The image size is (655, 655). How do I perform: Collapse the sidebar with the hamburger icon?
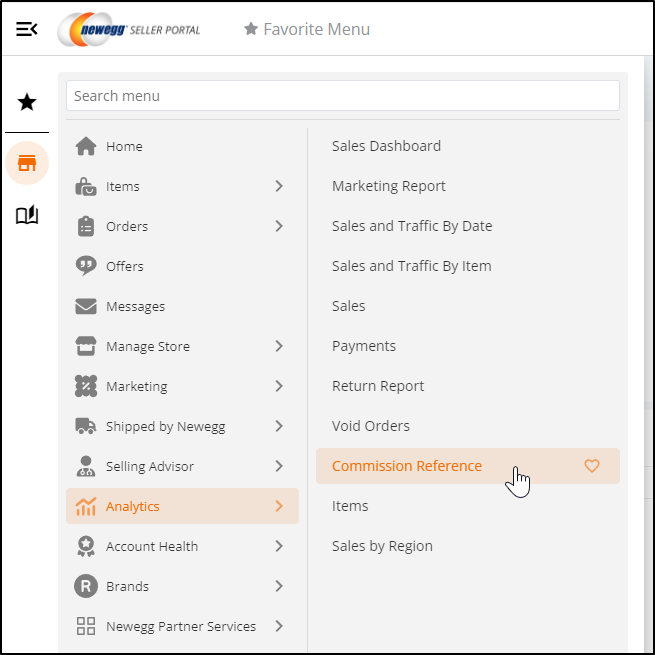coord(27,29)
